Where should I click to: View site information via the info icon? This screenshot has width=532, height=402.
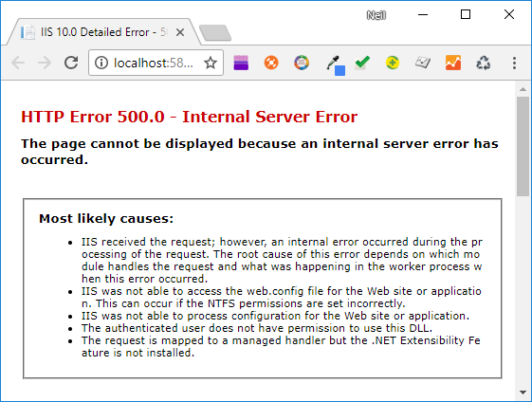coord(101,63)
